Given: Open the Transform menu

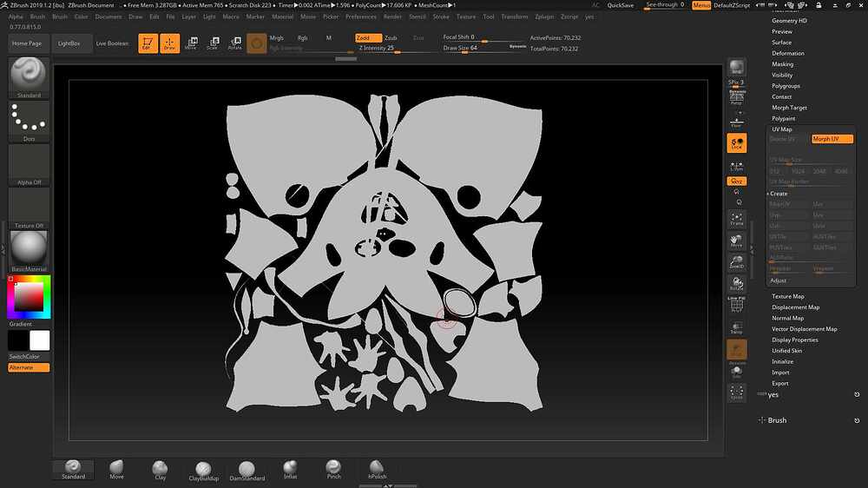Looking at the screenshot, I should [x=514, y=16].
